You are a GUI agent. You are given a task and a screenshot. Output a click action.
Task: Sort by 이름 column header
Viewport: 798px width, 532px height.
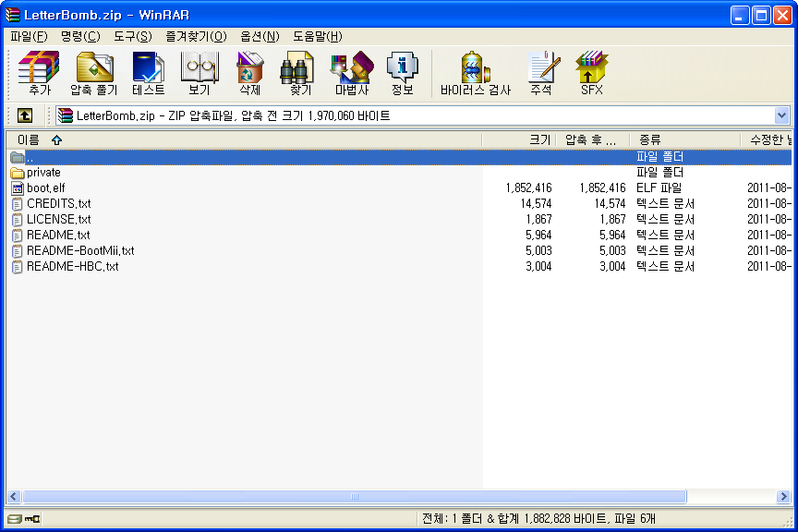click(x=29, y=139)
